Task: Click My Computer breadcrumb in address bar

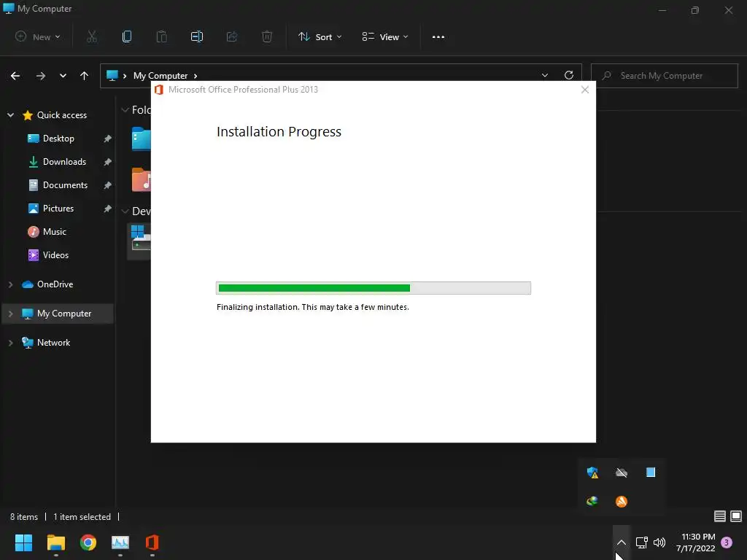Action: 160,76
